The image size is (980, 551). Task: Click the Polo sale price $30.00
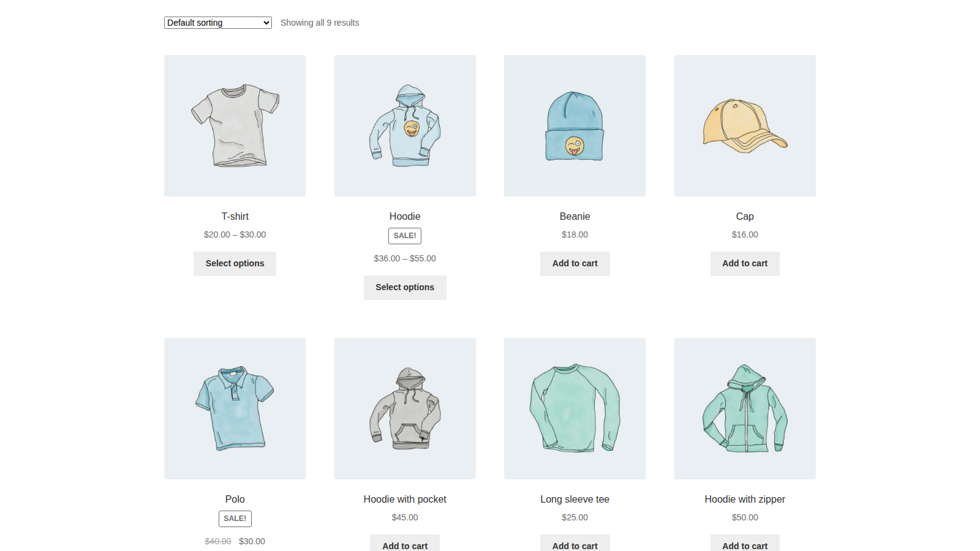pos(252,541)
